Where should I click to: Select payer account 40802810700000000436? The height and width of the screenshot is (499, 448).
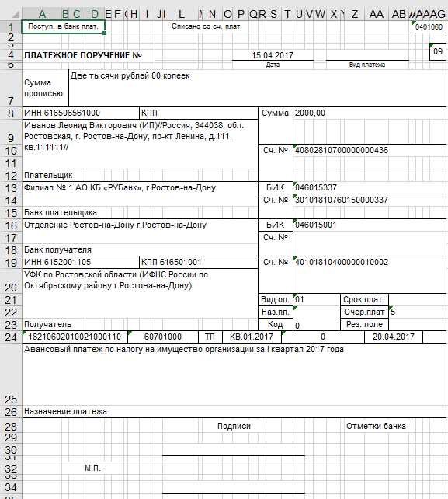pos(370,150)
